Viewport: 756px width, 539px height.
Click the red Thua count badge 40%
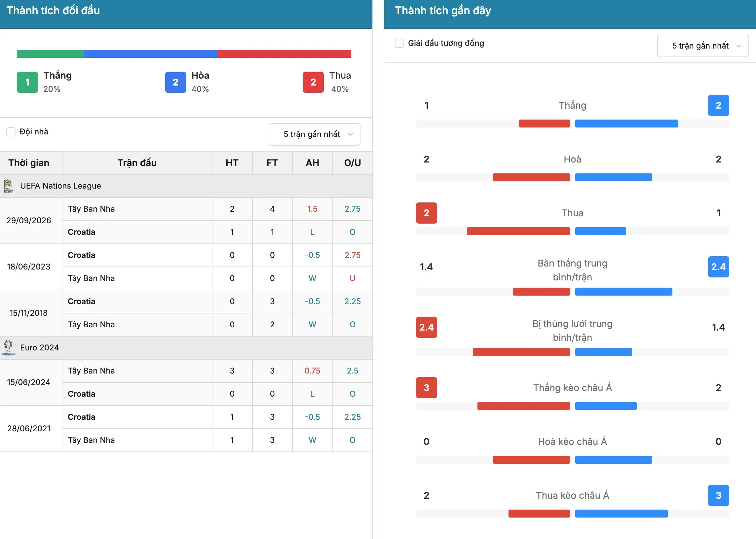[x=313, y=82]
